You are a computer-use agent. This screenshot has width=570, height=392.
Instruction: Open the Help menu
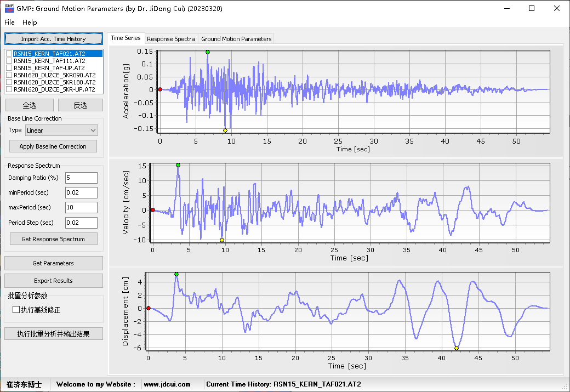(30, 22)
